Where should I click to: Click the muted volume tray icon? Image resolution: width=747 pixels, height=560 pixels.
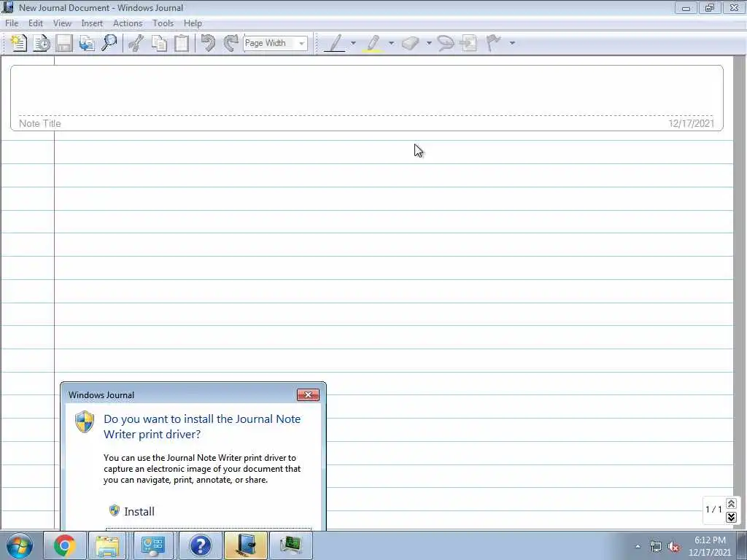[x=673, y=547]
